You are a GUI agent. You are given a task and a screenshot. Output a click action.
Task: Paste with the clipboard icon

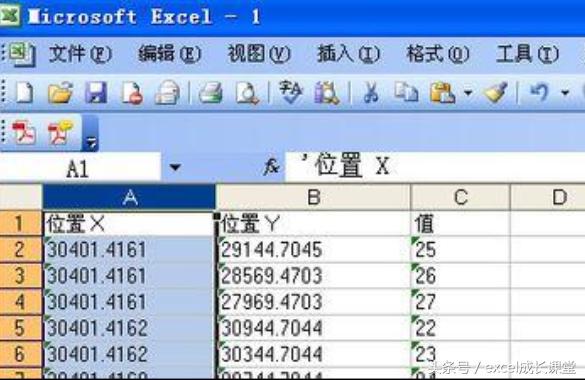click(442, 92)
